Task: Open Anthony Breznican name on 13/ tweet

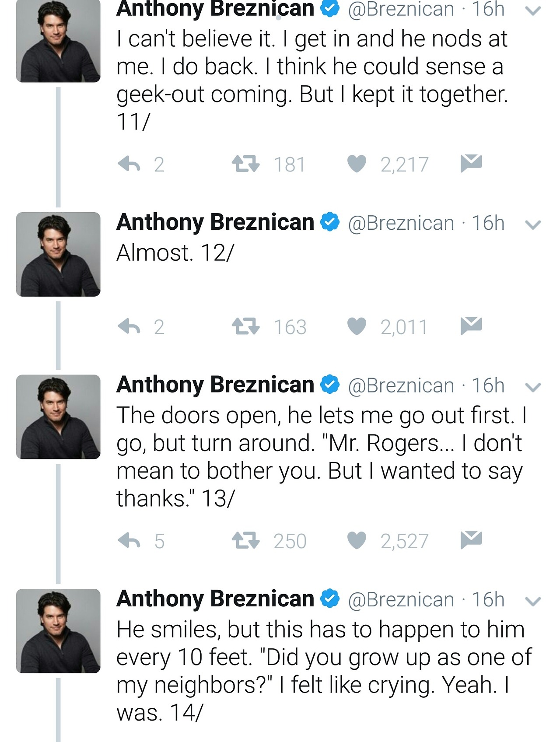Action: pyautogui.click(x=215, y=385)
